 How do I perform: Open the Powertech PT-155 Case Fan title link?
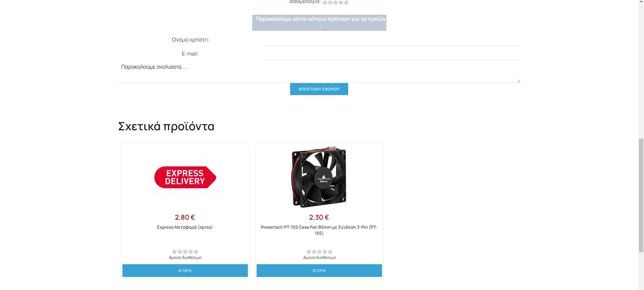point(319,230)
